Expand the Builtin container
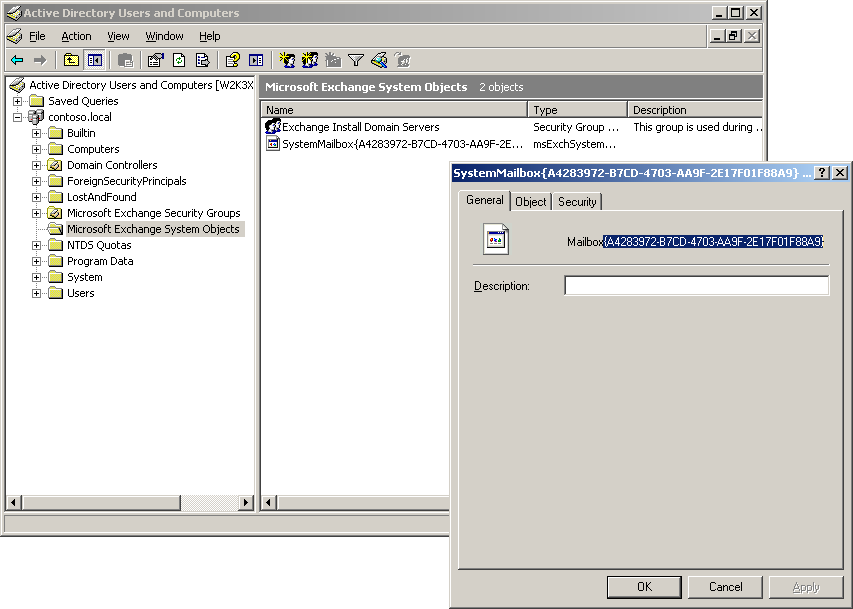 tap(36, 133)
